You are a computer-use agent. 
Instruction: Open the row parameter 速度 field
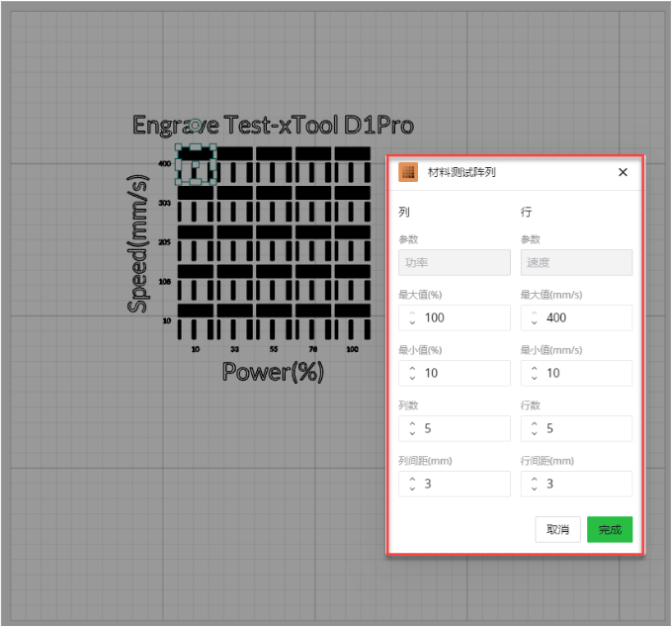point(576,262)
